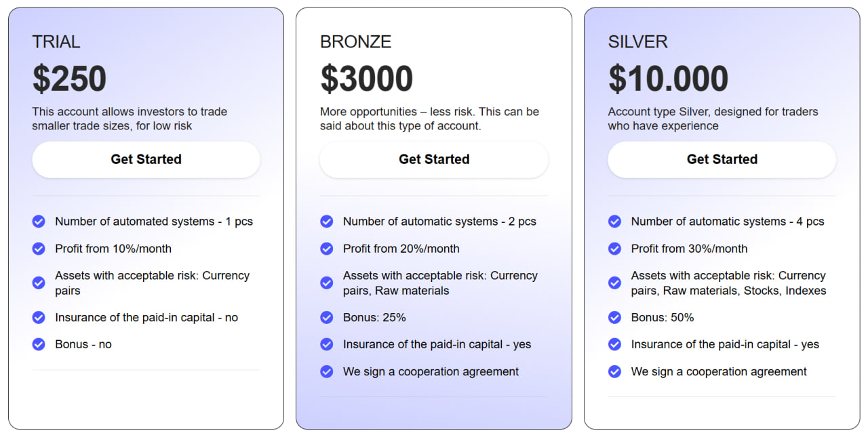Click the SILVER plan heading
Image resolution: width=868 pixels, height=435 pixels.
click(637, 42)
